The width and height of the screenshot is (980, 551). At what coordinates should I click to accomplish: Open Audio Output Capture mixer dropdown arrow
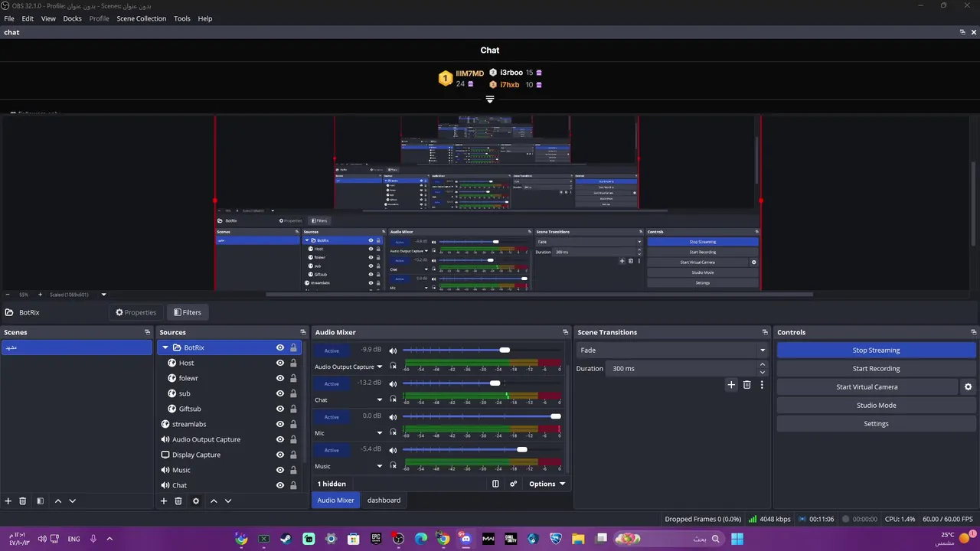point(379,367)
